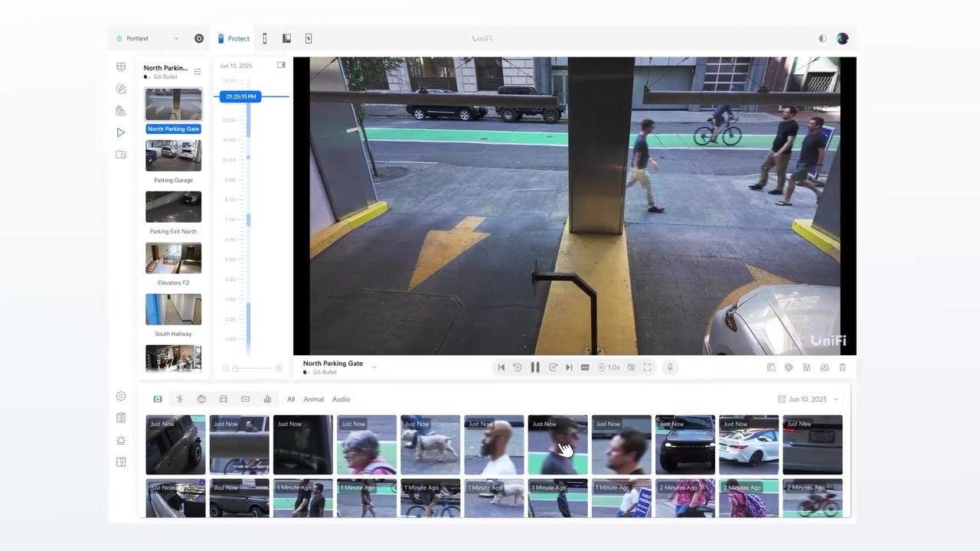The height and width of the screenshot is (551, 980).
Task: Zoom out the timeline with minus icon
Action: (225, 368)
